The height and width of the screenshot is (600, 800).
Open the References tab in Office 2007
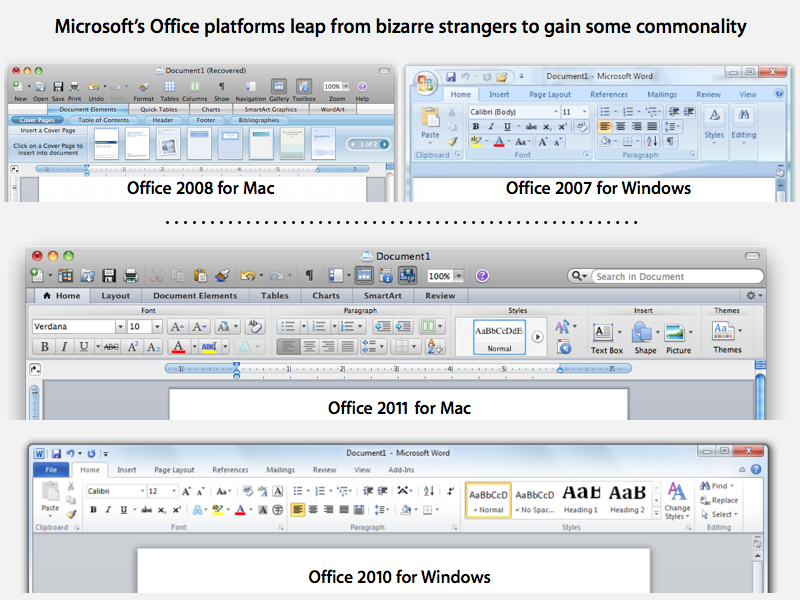(609, 94)
